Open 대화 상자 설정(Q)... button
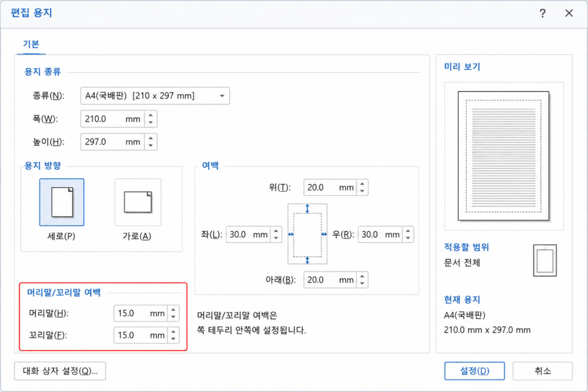This screenshot has width=588, height=392. (x=60, y=371)
